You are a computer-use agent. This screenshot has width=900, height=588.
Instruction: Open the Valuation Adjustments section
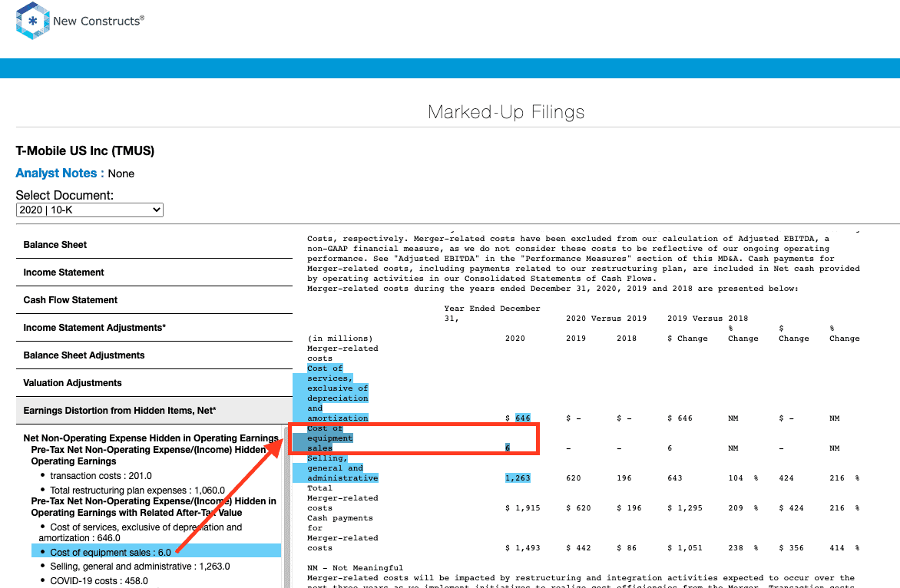pos(154,382)
